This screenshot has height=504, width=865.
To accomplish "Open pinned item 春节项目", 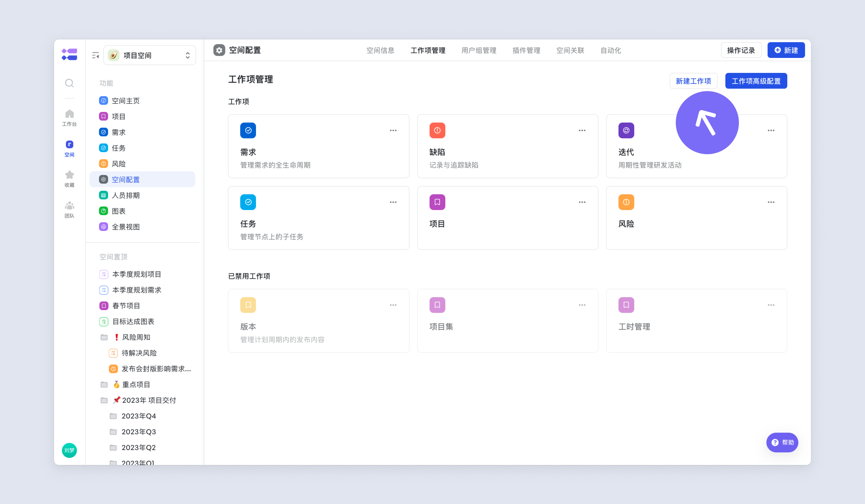I will point(142,306).
